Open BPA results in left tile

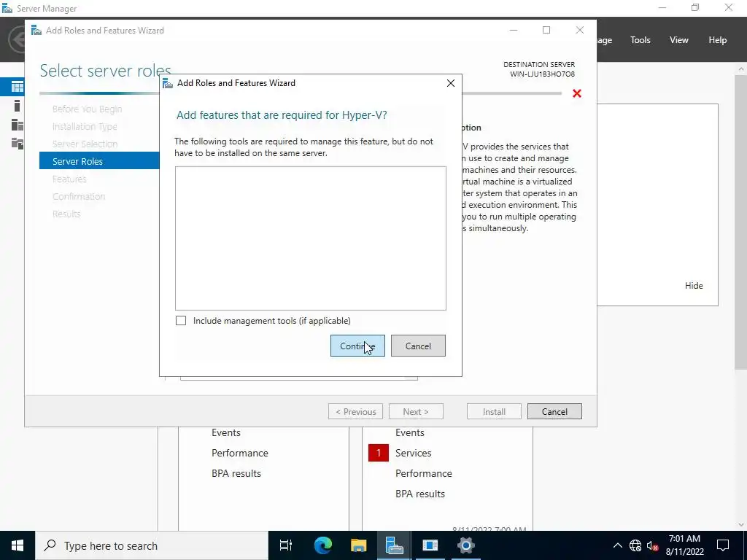tap(236, 473)
